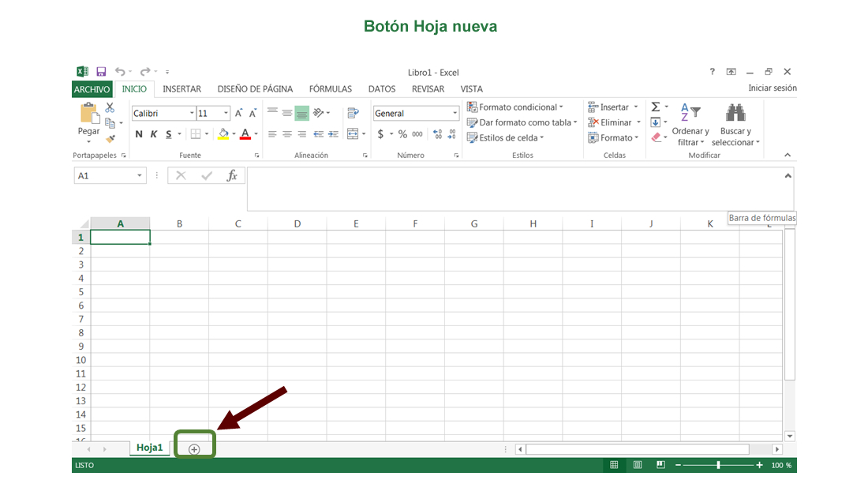Add a new sheet with plus button
Screen dimensions: 868x480
[x=194, y=449]
